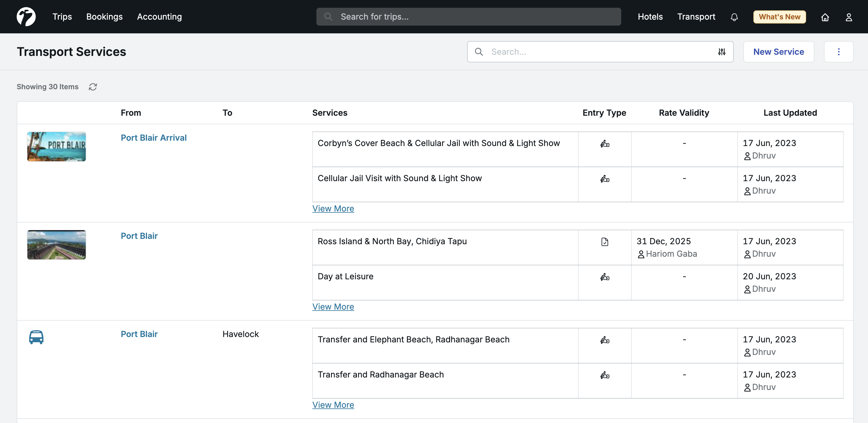Go to home icon in navbar
The height and width of the screenshot is (423, 868).
[x=825, y=17]
